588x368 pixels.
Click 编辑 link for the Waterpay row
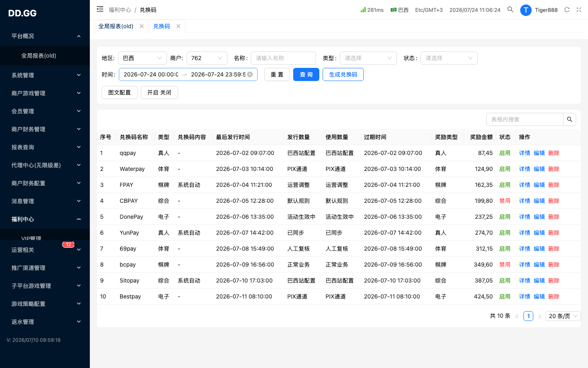[539, 169]
